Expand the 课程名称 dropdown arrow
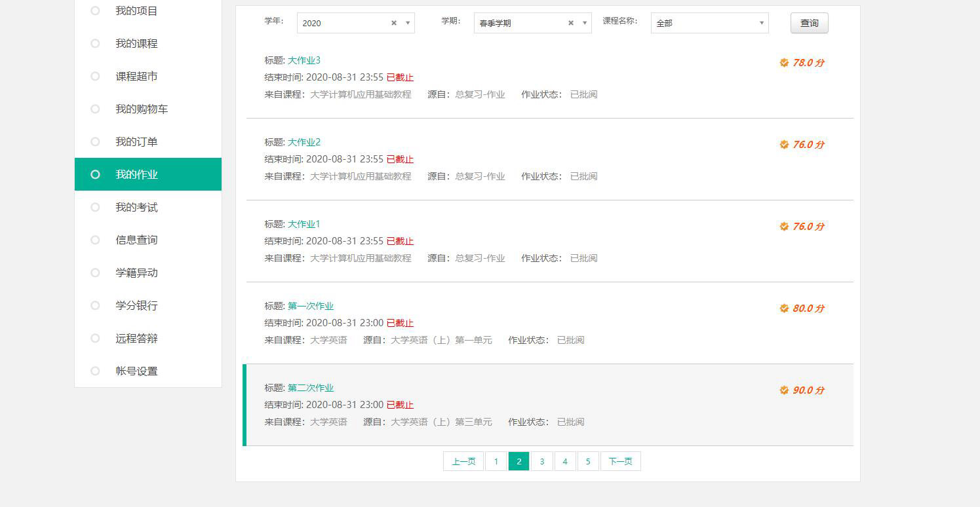 click(762, 23)
